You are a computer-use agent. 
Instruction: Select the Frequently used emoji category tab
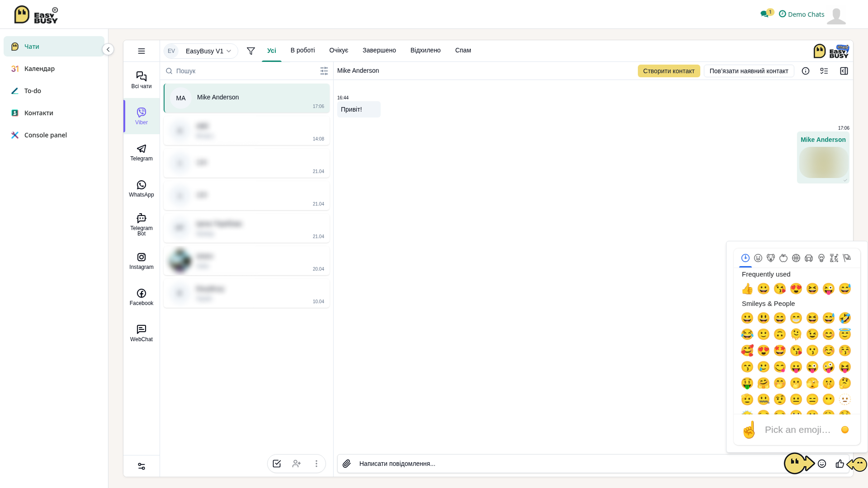745,258
